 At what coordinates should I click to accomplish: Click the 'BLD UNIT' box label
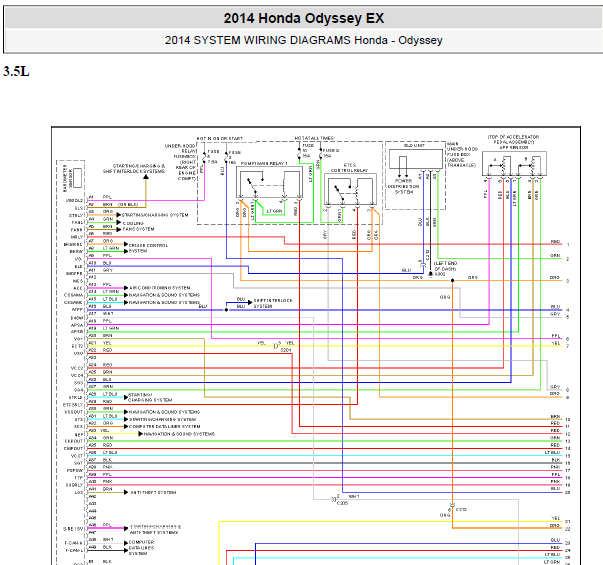414,146
